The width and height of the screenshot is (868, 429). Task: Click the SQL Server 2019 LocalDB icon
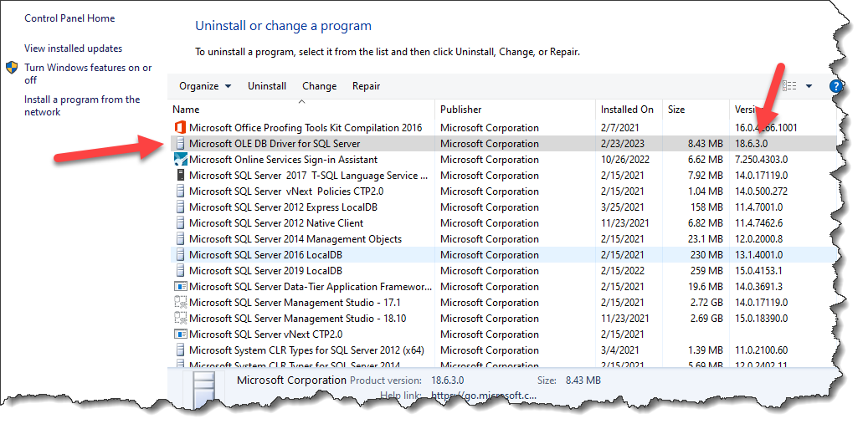click(179, 271)
